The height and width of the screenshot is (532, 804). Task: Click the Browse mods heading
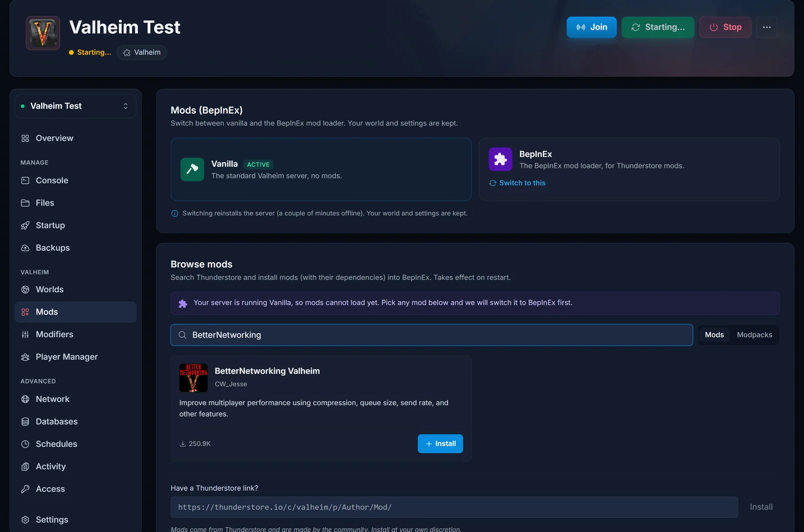pyautogui.click(x=202, y=264)
